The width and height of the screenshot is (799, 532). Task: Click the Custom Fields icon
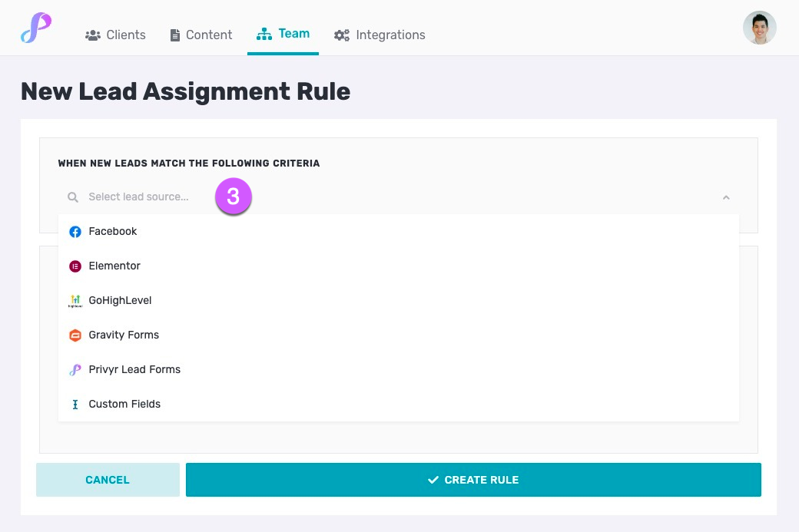point(75,404)
